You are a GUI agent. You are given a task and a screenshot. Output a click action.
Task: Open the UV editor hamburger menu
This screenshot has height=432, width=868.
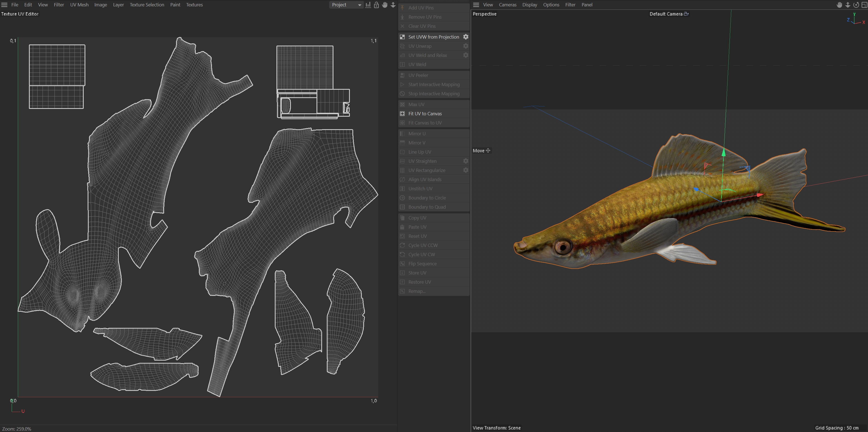pyautogui.click(x=4, y=5)
